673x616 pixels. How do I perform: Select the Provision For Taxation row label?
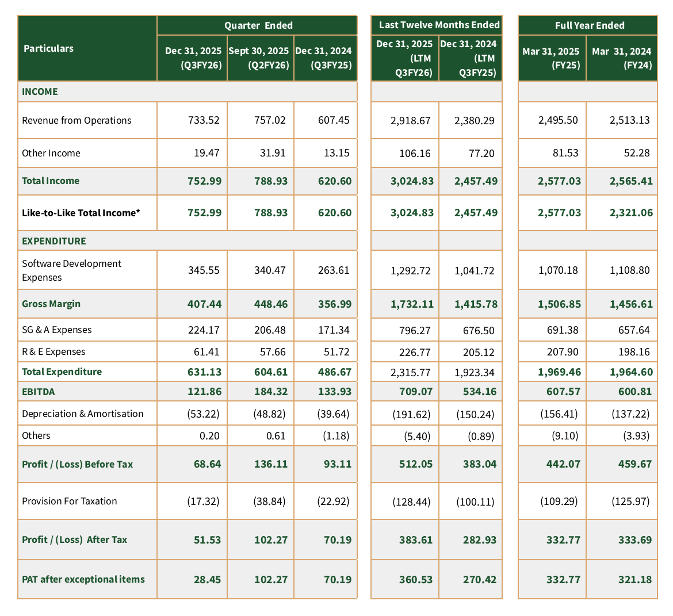pyautogui.click(x=69, y=501)
